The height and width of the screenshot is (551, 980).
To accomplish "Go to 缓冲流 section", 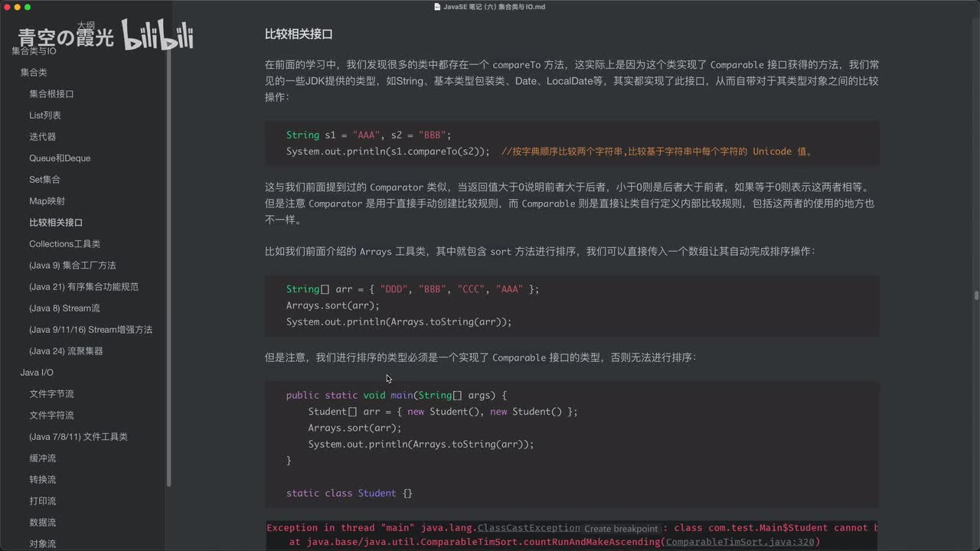I will [43, 458].
